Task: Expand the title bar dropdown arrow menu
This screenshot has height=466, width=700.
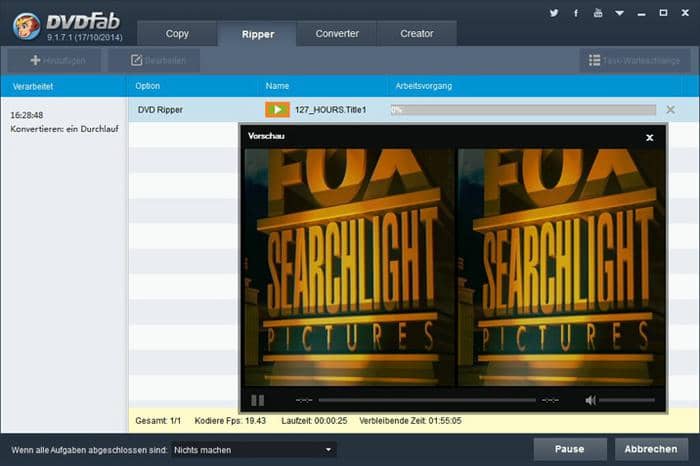Action: point(619,13)
